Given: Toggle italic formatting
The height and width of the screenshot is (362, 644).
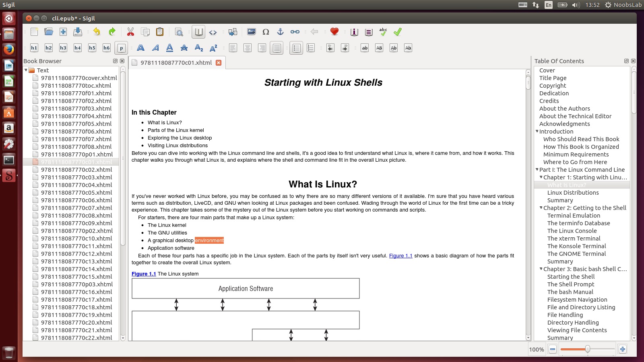Looking at the screenshot, I should point(155,48).
